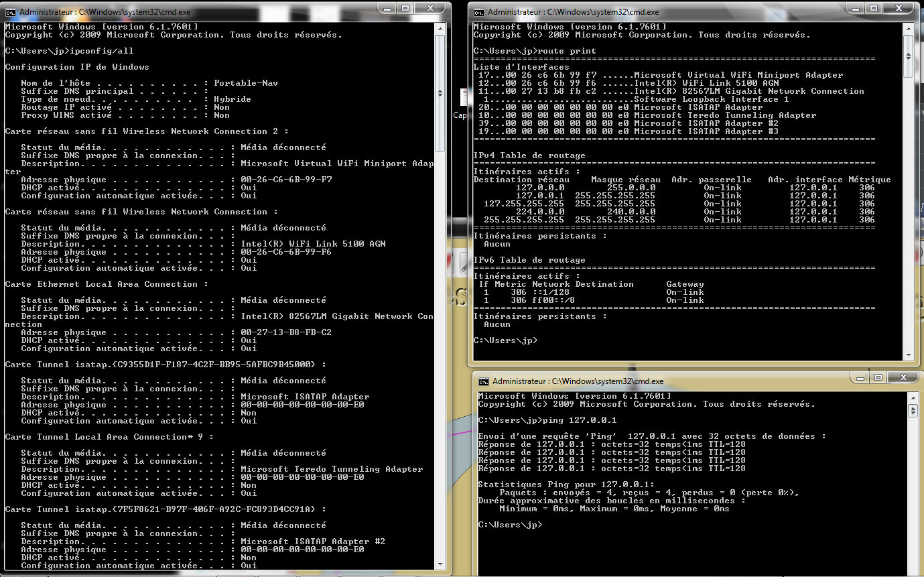Image resolution: width=924 pixels, height=577 pixels.
Task: Click the ipconfig window's vertical scrollbar thumb
Action: tap(440, 92)
